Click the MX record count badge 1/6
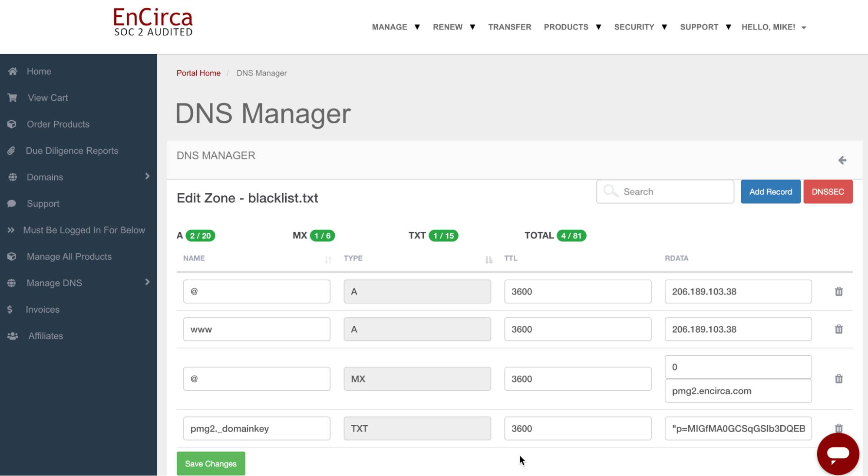 tap(321, 235)
